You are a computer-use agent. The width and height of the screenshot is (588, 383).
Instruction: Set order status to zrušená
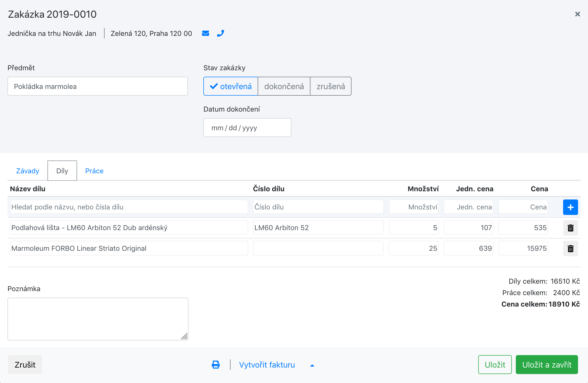click(x=331, y=86)
